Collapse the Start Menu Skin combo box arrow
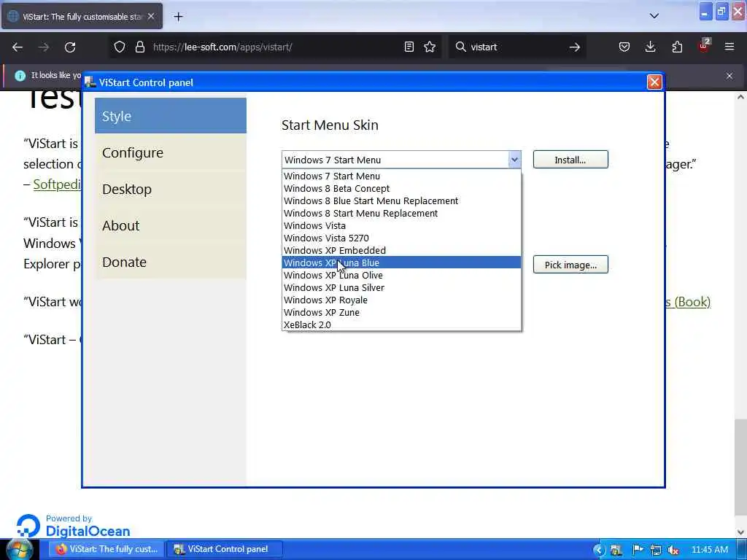 point(514,160)
